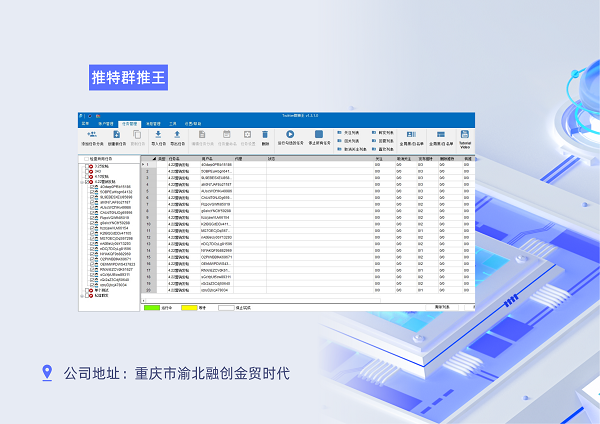Untick the last account checkbox under the 4.22 group
This screenshot has width=600, height=424.
(x=92, y=285)
